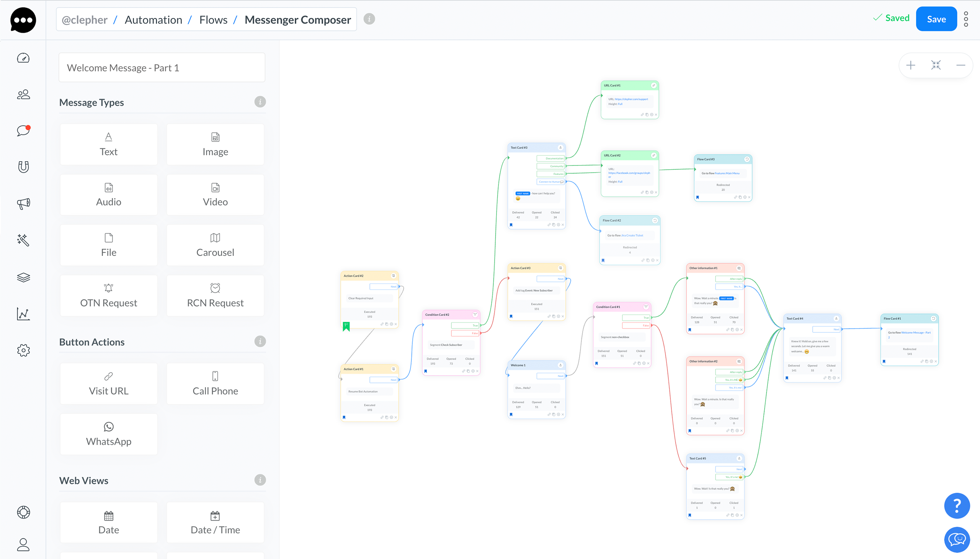980x559 pixels.
Task: Open analytics via the line chart icon
Action: [23, 314]
